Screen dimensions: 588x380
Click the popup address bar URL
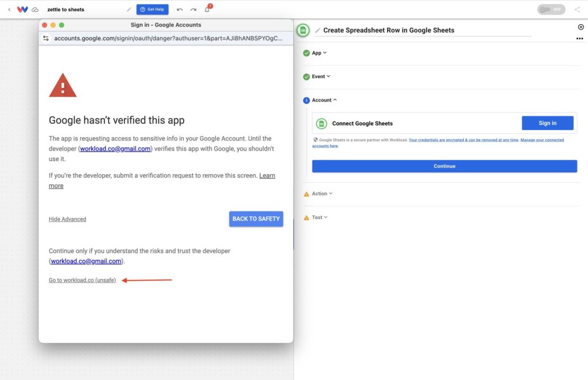tap(168, 39)
